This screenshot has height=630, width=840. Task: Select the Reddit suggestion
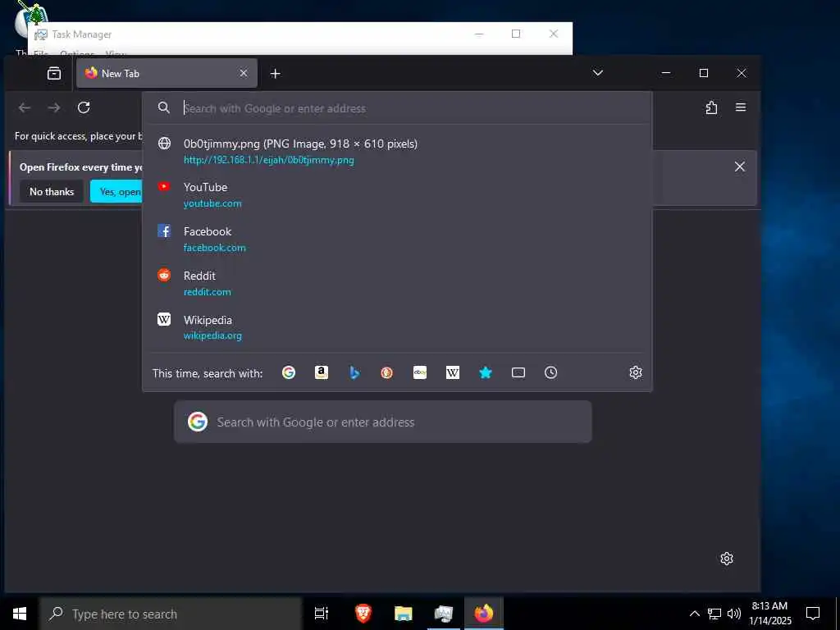click(398, 283)
